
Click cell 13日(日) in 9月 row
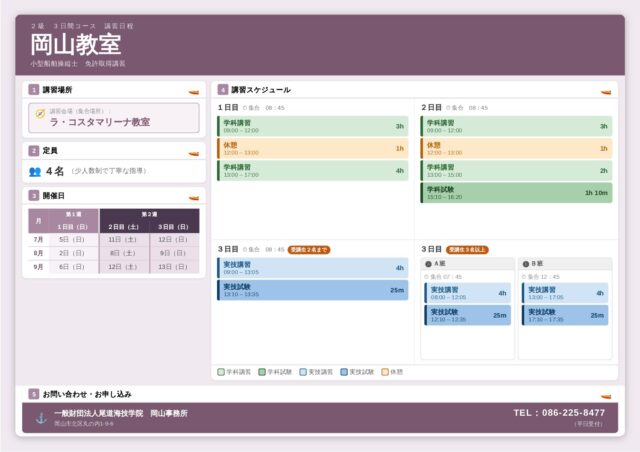click(x=173, y=267)
